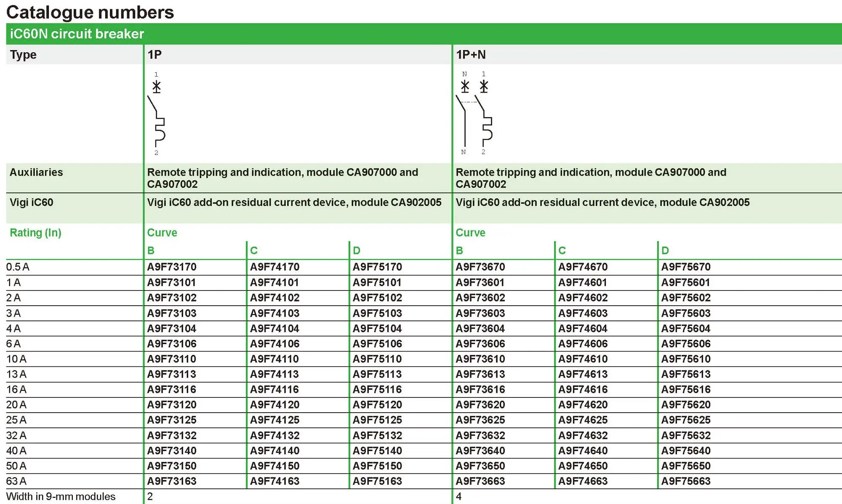
Task: Click the '32 A' rating row label
Action: click(16, 435)
